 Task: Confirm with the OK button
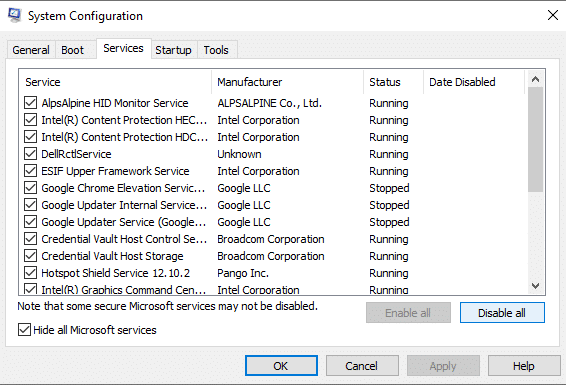pyautogui.click(x=281, y=366)
